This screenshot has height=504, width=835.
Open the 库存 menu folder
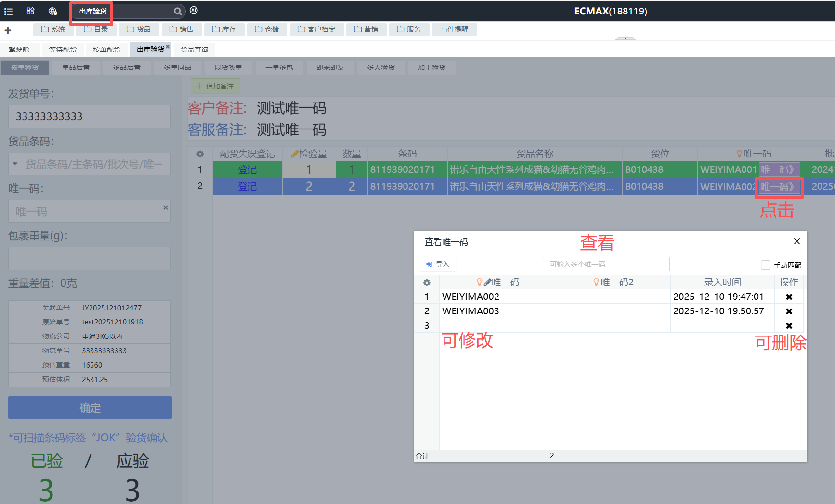click(x=224, y=29)
